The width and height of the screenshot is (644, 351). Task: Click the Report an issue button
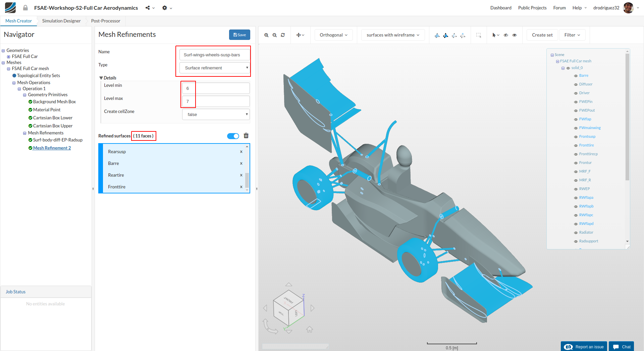click(584, 347)
